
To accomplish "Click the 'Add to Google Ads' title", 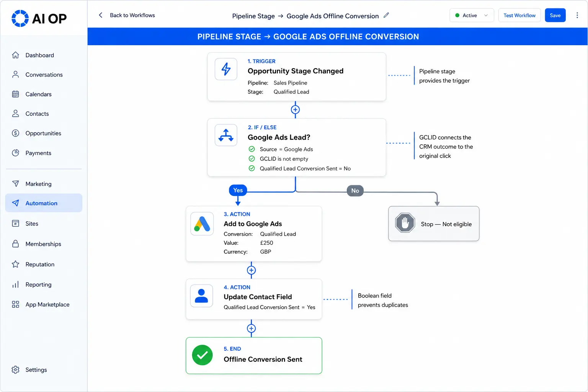I will (x=253, y=224).
